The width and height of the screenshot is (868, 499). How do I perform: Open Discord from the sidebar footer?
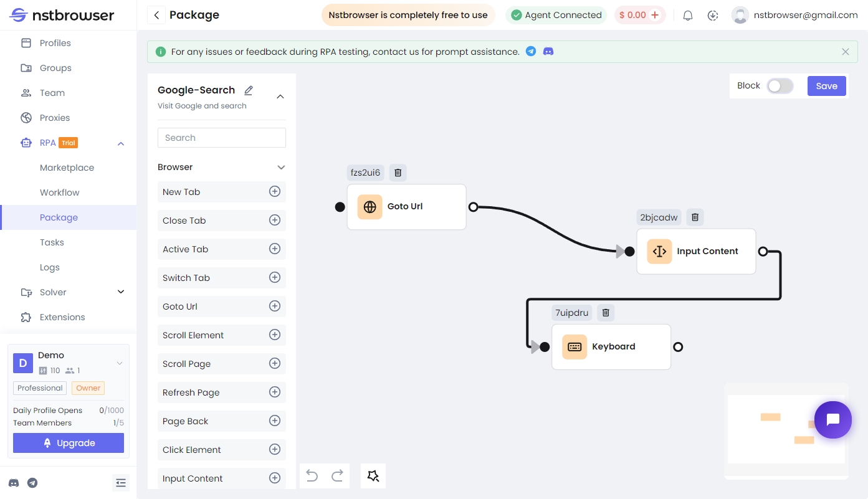pyautogui.click(x=14, y=483)
